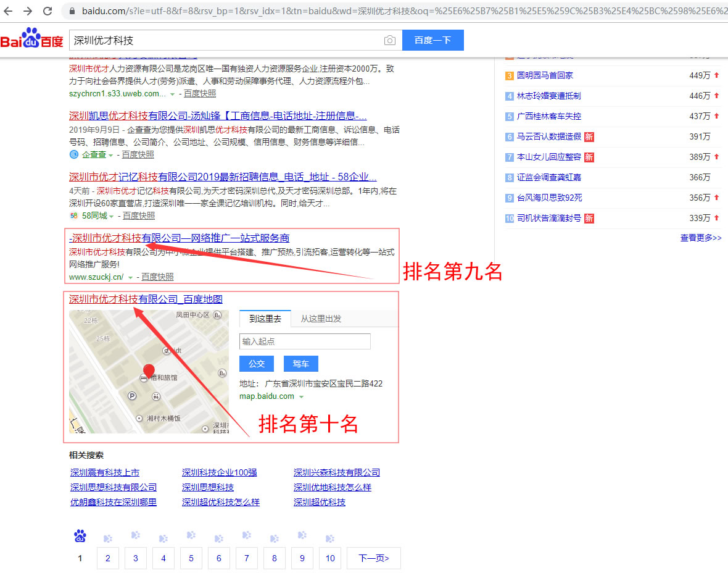The image size is (728, 573).
Task: Click the browser back arrow
Action: coord(9,11)
